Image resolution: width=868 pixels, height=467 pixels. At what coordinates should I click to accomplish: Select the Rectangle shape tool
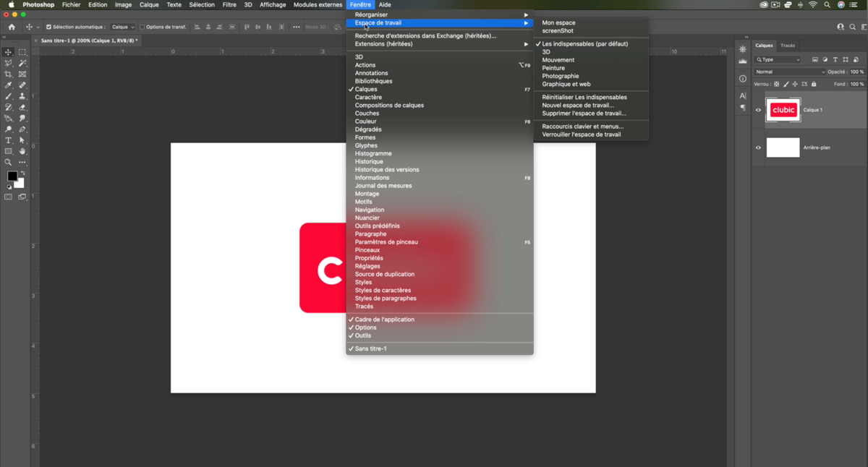(9, 151)
